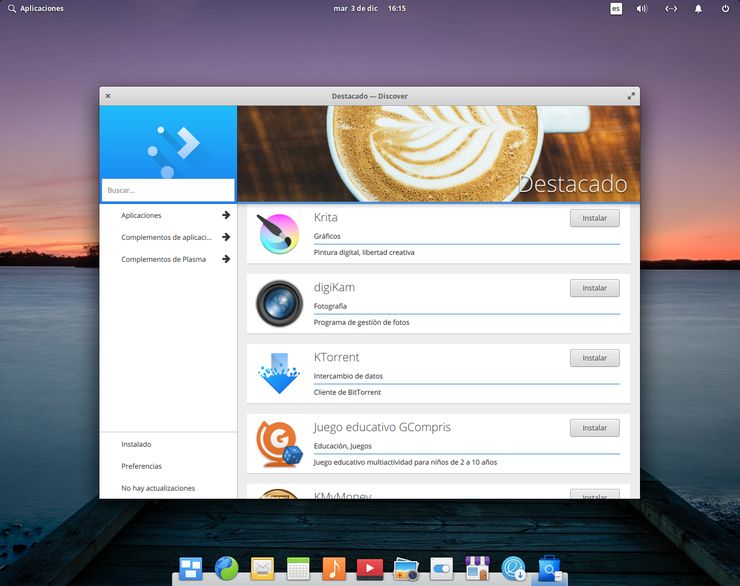Open the Videos player in the dock

[370, 569]
